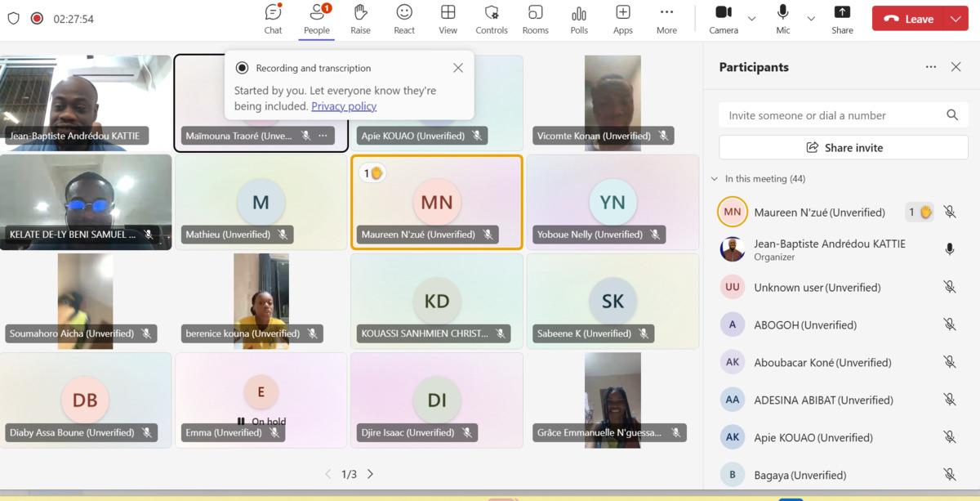The height and width of the screenshot is (501, 980).
Task: Select the Soumahoro Aicha video tile
Action: [x=86, y=301]
